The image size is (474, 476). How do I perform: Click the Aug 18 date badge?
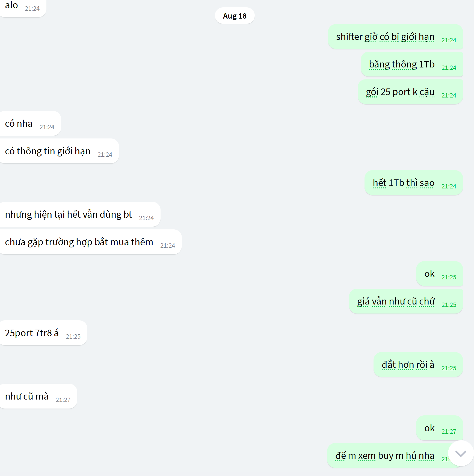[x=235, y=16]
